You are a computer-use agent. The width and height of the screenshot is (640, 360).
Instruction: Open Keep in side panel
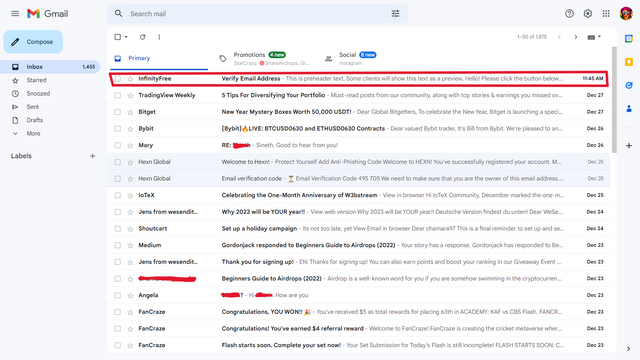[x=629, y=62]
